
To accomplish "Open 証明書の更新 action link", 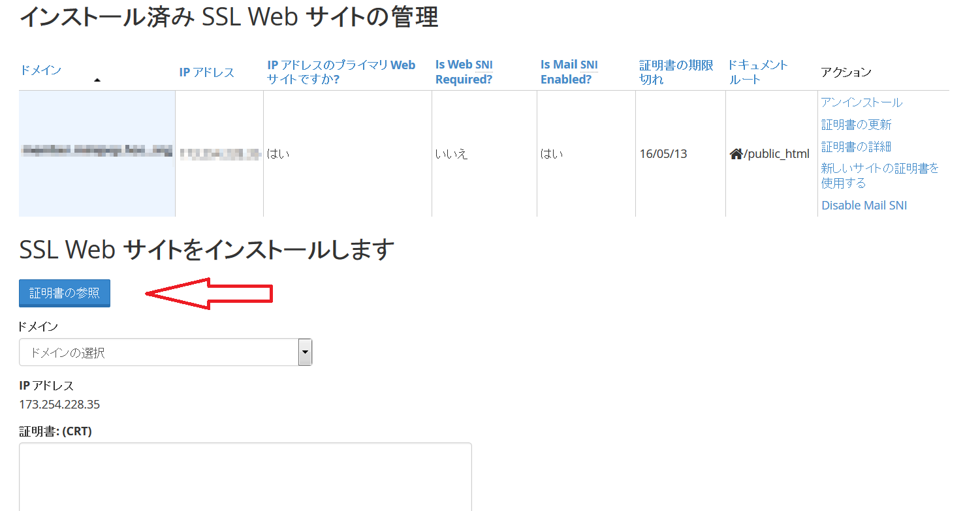I will (856, 125).
